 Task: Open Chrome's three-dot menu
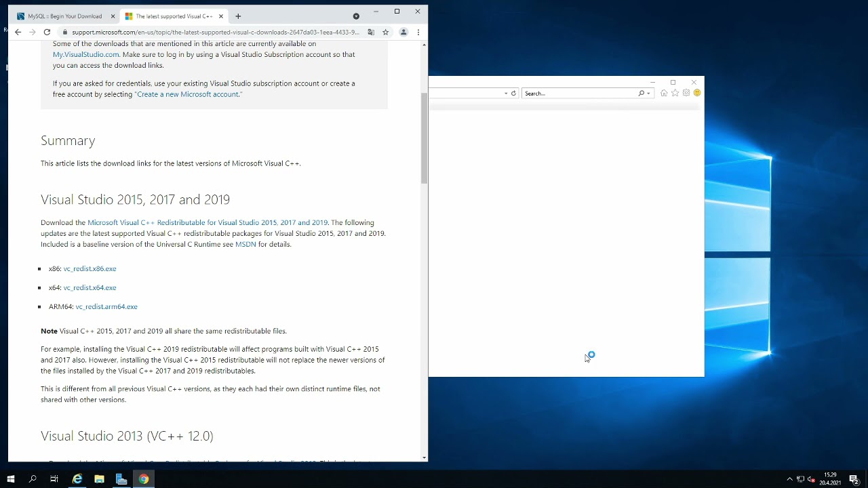pyautogui.click(x=418, y=32)
